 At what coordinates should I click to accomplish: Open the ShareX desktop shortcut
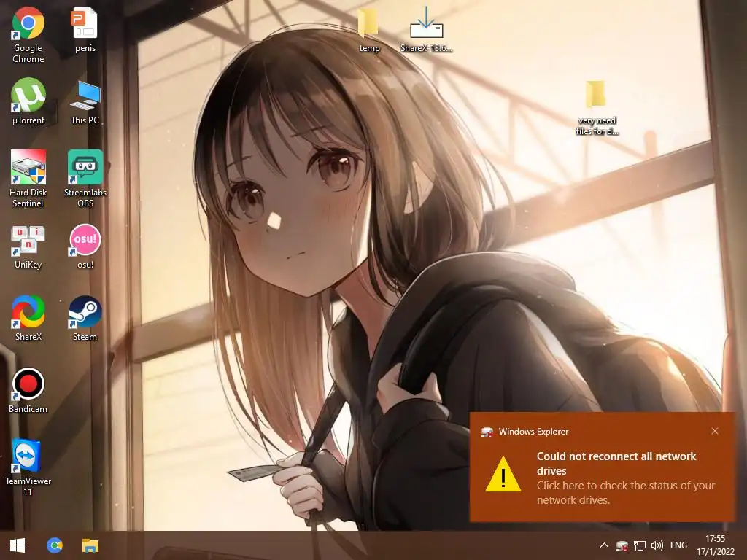(x=28, y=318)
